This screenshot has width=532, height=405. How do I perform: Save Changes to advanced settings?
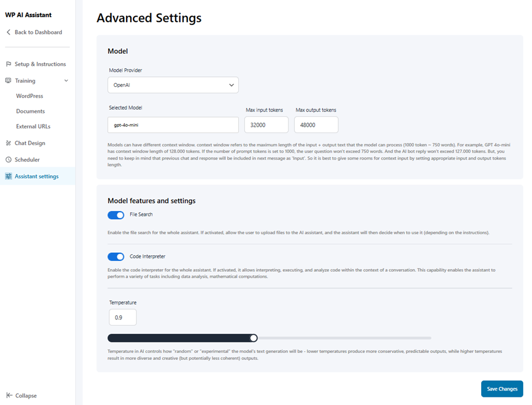pyautogui.click(x=501, y=389)
